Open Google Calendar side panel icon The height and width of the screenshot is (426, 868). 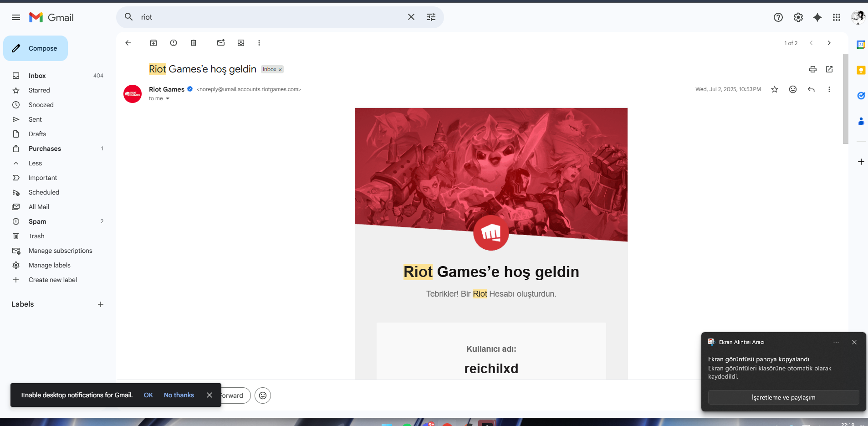pos(861,45)
